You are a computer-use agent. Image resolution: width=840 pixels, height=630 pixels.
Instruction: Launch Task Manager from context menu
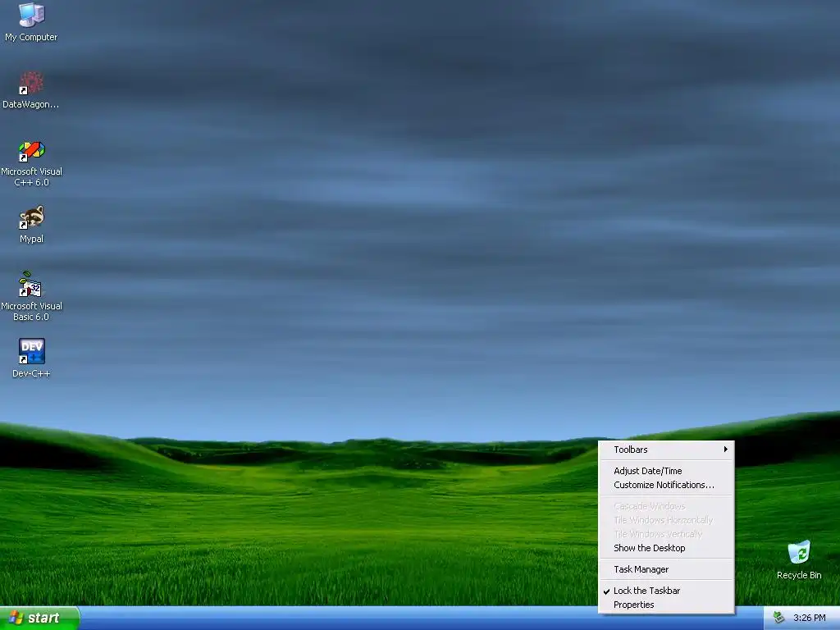click(666, 569)
